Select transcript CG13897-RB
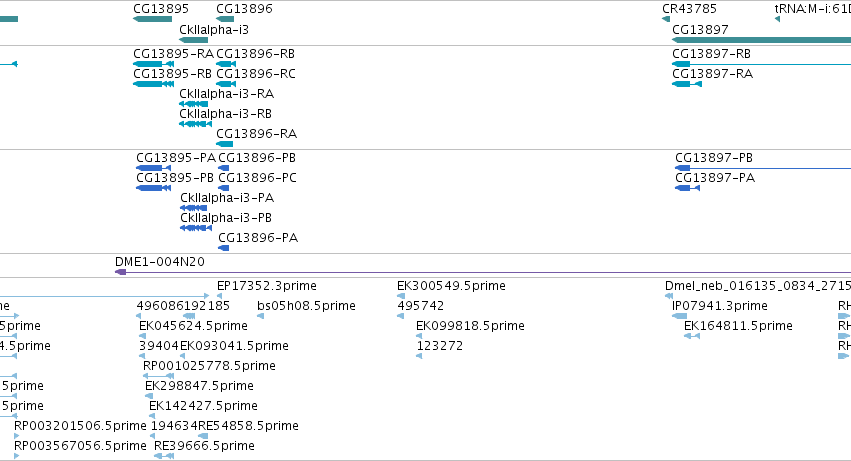The height and width of the screenshot is (461, 851). point(712,54)
